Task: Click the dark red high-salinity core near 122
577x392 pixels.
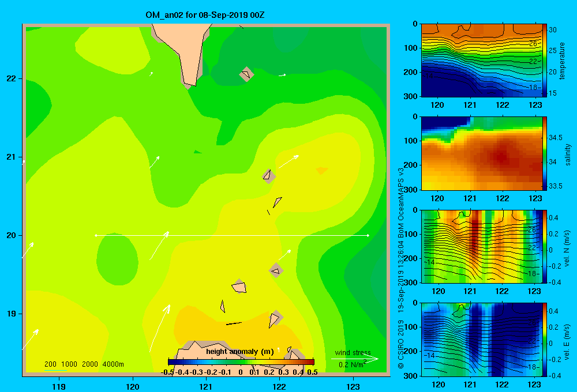Action: click(x=501, y=156)
